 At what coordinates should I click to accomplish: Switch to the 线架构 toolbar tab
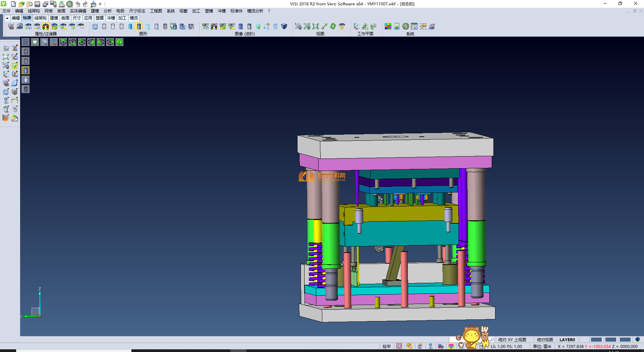point(40,18)
